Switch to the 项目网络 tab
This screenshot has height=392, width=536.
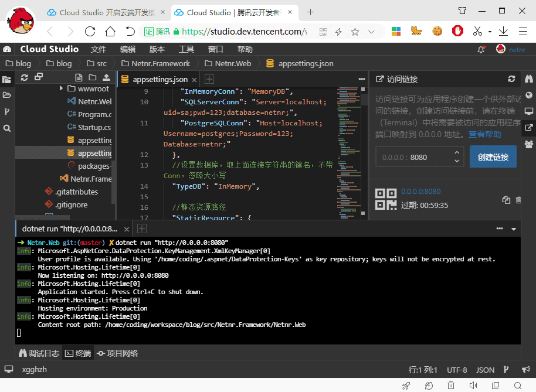(x=117, y=353)
